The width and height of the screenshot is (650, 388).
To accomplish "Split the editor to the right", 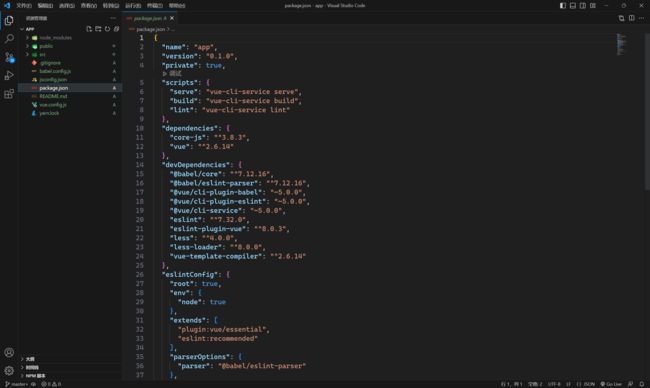I will [x=631, y=18].
